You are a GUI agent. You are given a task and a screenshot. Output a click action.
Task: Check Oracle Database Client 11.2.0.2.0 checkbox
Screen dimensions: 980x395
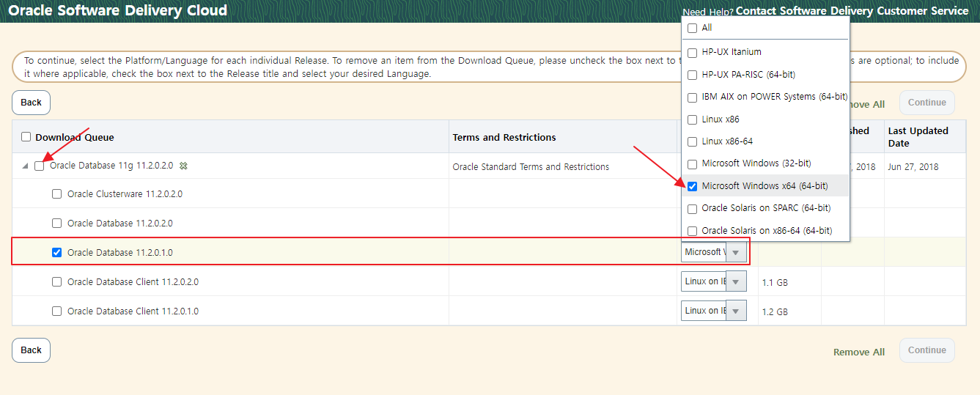(x=57, y=282)
